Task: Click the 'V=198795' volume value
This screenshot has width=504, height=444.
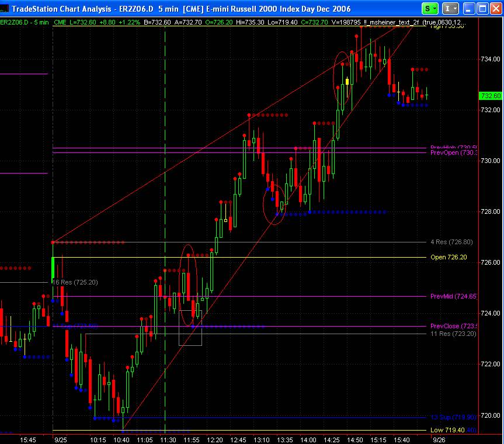Action: tap(346, 22)
